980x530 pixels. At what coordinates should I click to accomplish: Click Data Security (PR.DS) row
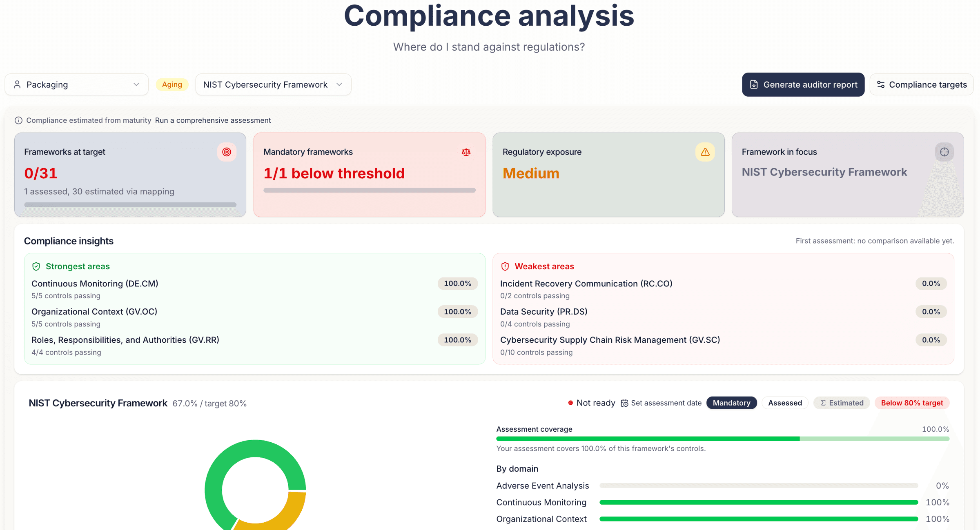(x=723, y=317)
